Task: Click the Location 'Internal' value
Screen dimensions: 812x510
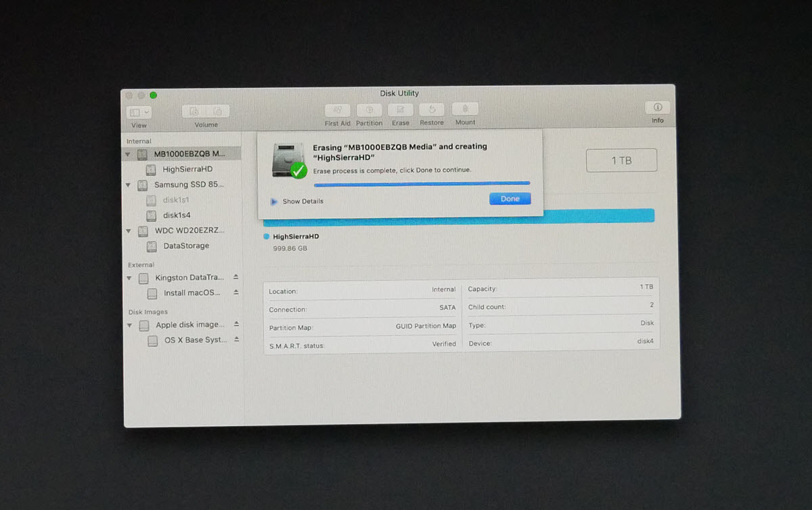Action: coord(444,289)
